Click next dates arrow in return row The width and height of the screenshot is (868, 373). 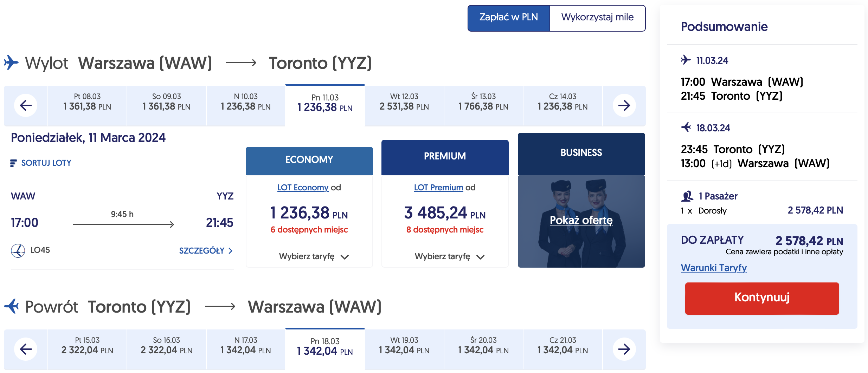click(x=624, y=349)
